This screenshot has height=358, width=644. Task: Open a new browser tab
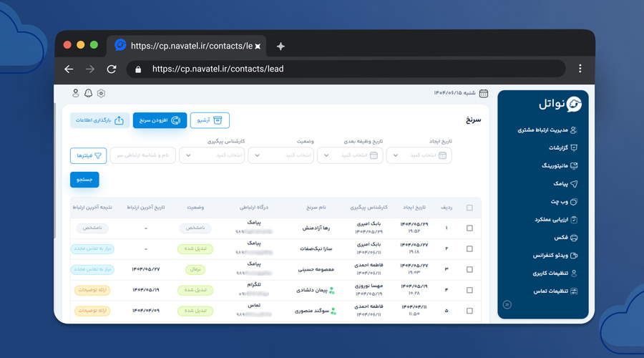pos(280,46)
